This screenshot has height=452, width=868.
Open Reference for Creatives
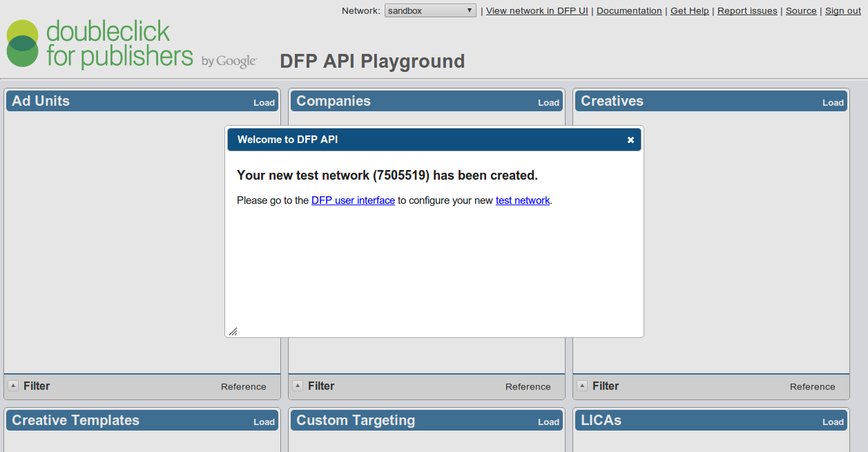point(812,386)
